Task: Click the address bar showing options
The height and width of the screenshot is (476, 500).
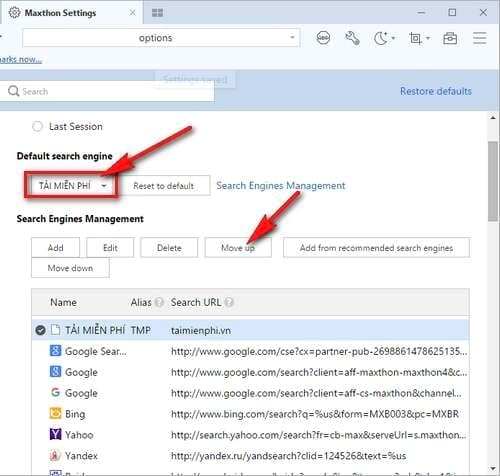Action: coord(161,38)
